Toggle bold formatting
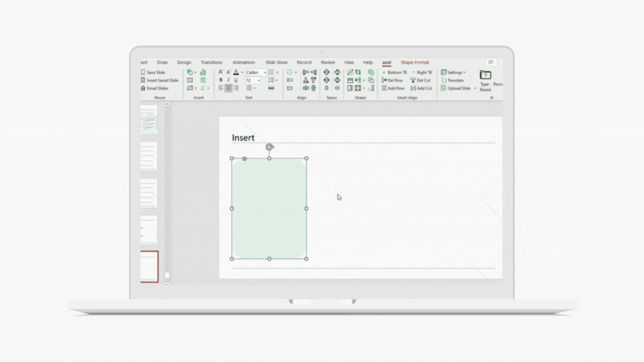Screen dimensions: 644x362 click(x=221, y=80)
